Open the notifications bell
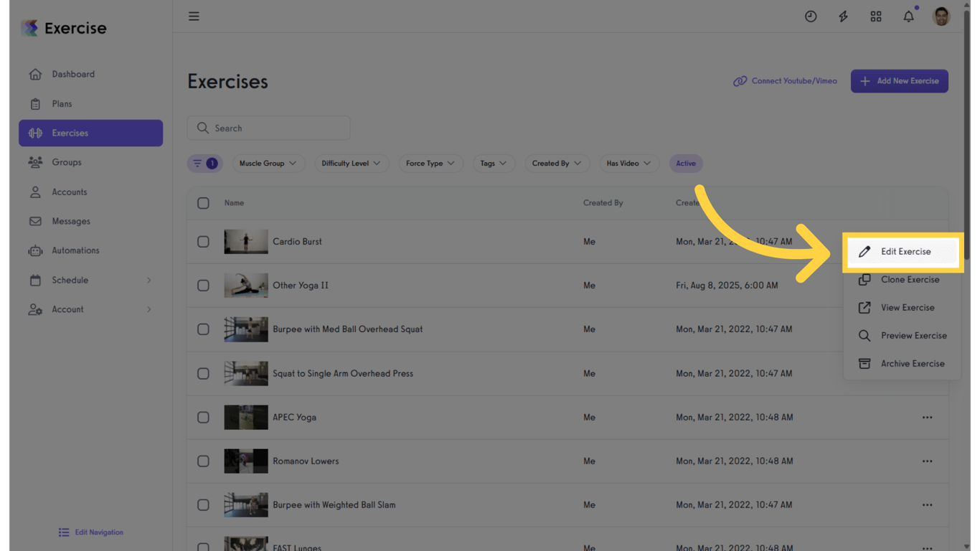 [x=909, y=16]
